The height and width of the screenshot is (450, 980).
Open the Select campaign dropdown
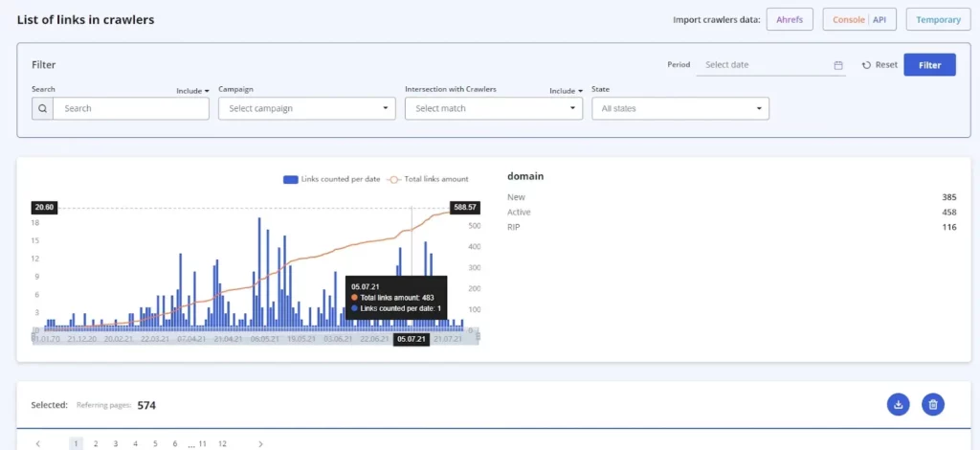(307, 108)
